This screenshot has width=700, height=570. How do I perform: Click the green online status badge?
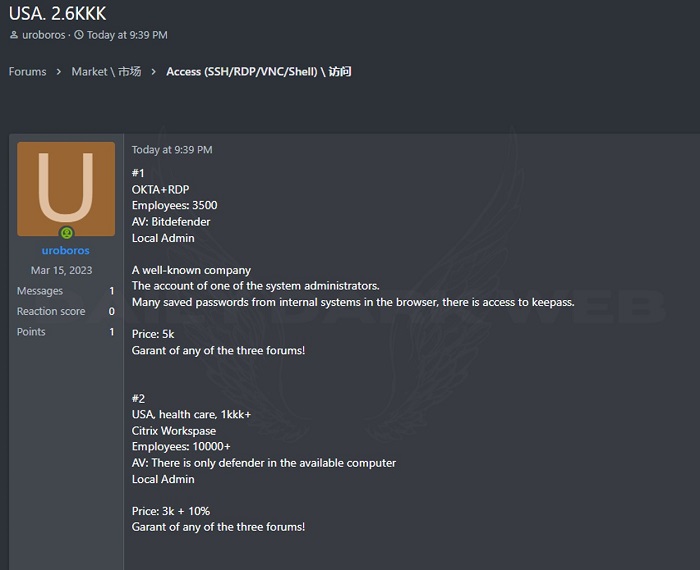[67, 233]
